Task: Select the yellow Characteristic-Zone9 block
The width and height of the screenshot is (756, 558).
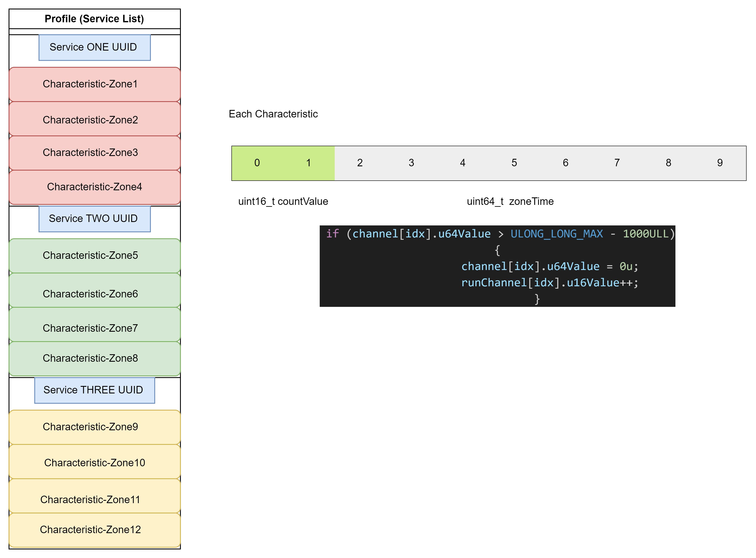Action: 94,427
